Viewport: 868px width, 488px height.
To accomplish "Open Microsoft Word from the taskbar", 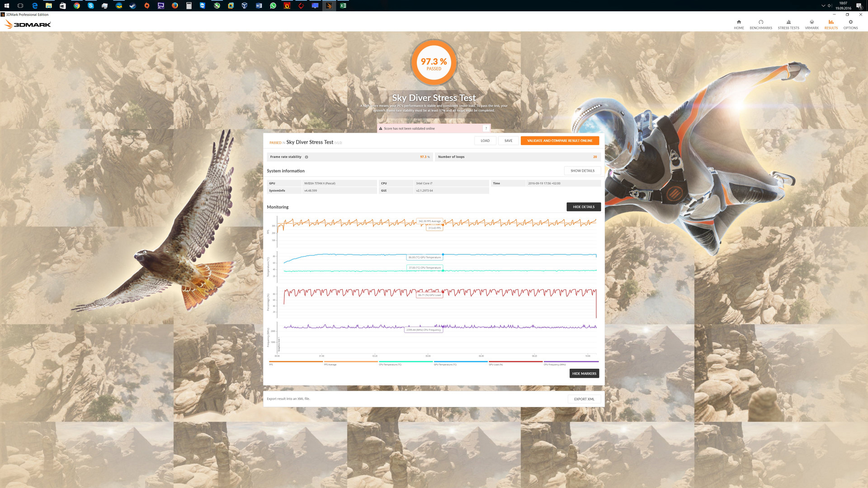I will (x=259, y=5).
